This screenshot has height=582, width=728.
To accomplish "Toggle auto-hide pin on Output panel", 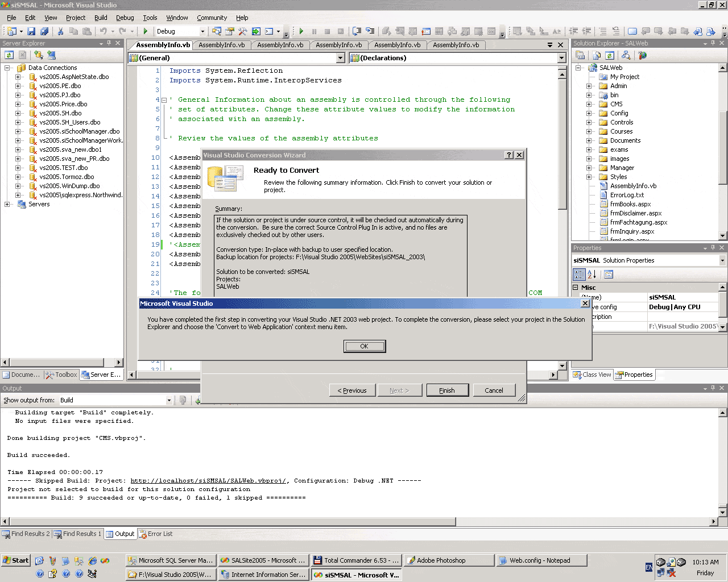I will tap(713, 388).
